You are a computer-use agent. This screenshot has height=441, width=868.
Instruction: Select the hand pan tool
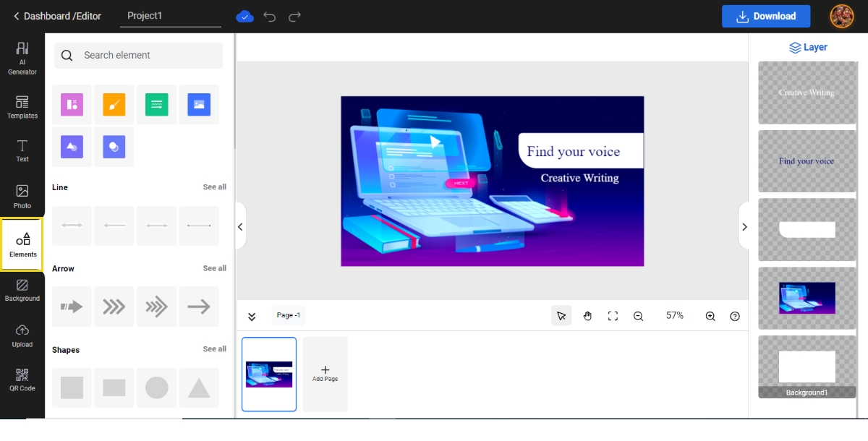tap(587, 316)
